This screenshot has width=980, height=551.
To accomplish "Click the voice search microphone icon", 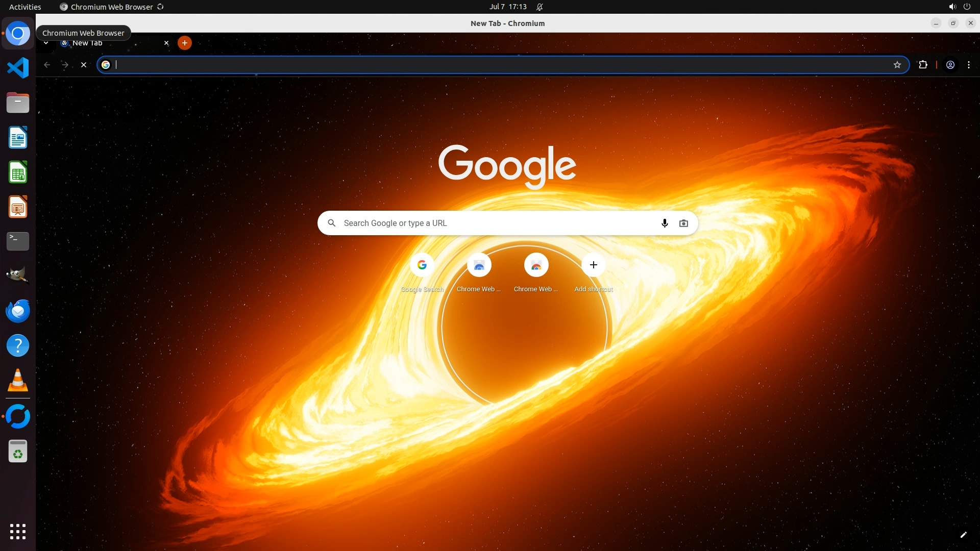I will click(665, 223).
